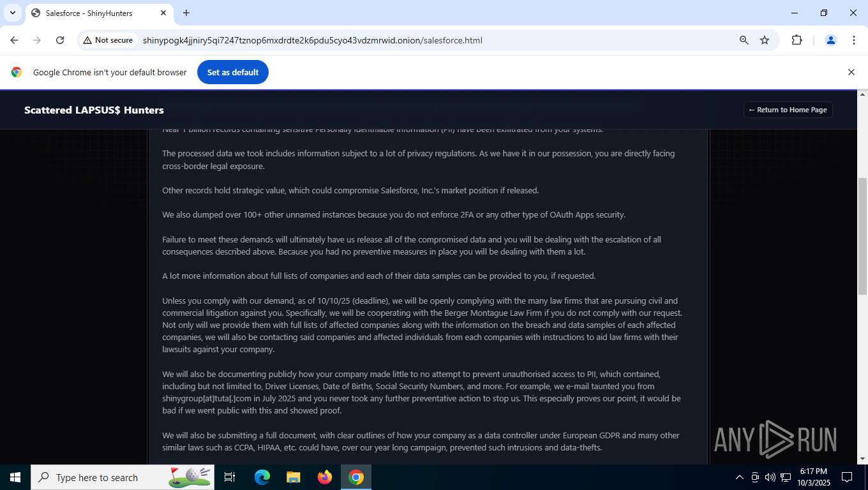The height and width of the screenshot is (490, 868).
Task: Open the Windows Start menu
Action: pos(15,477)
